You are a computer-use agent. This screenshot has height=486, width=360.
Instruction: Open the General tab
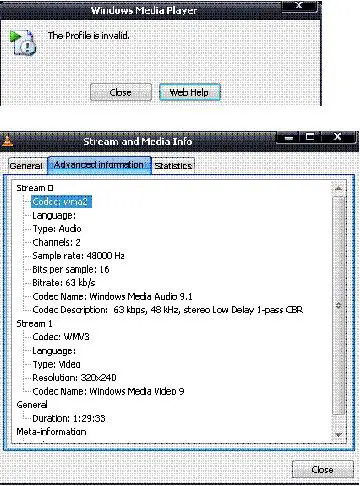click(x=26, y=166)
